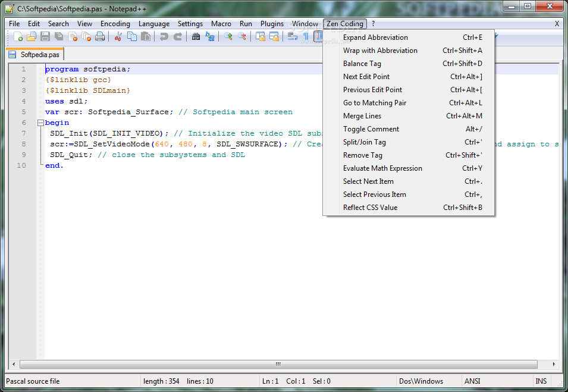
Task: Open the Macro menu
Action: pyautogui.click(x=221, y=24)
